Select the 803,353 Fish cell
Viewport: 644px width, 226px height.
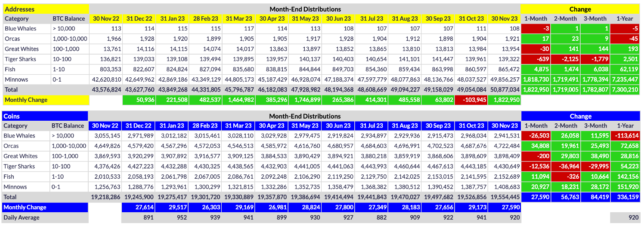coord(106,69)
